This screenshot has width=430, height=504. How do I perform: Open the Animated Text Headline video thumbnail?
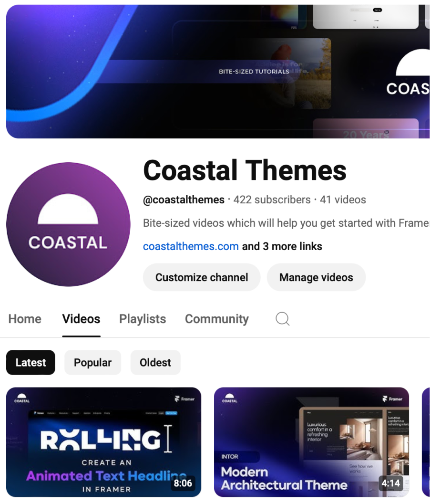tap(104, 442)
